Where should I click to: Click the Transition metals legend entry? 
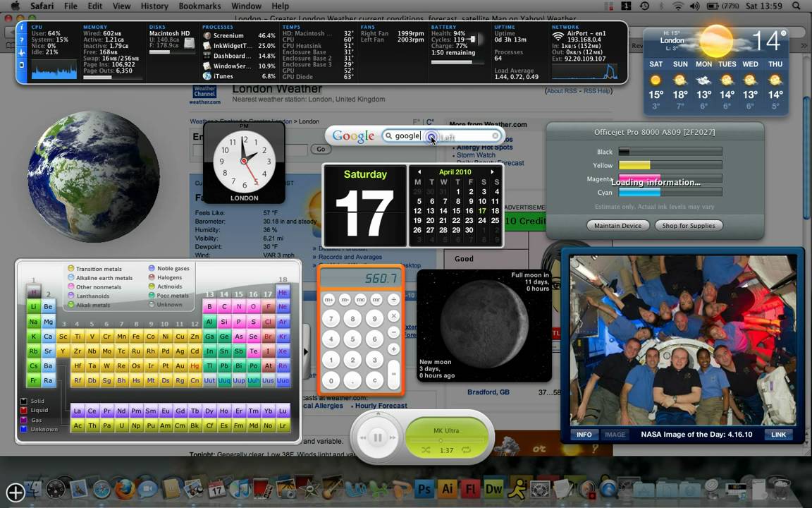94,269
